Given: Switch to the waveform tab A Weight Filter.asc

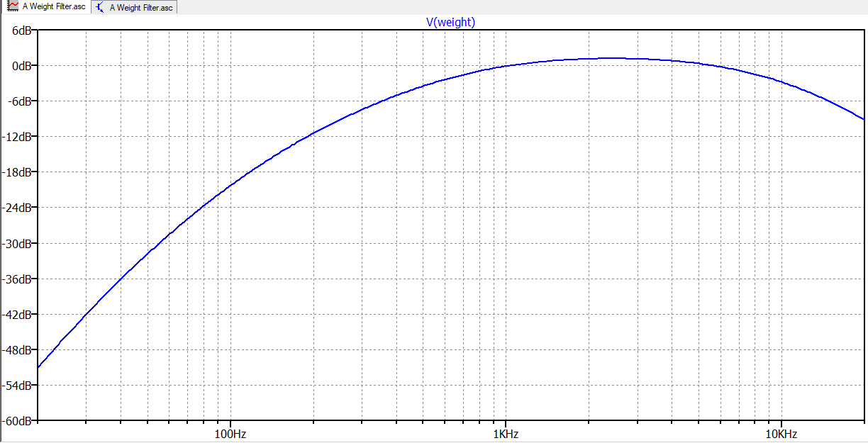Looking at the screenshot, I should [46, 6].
